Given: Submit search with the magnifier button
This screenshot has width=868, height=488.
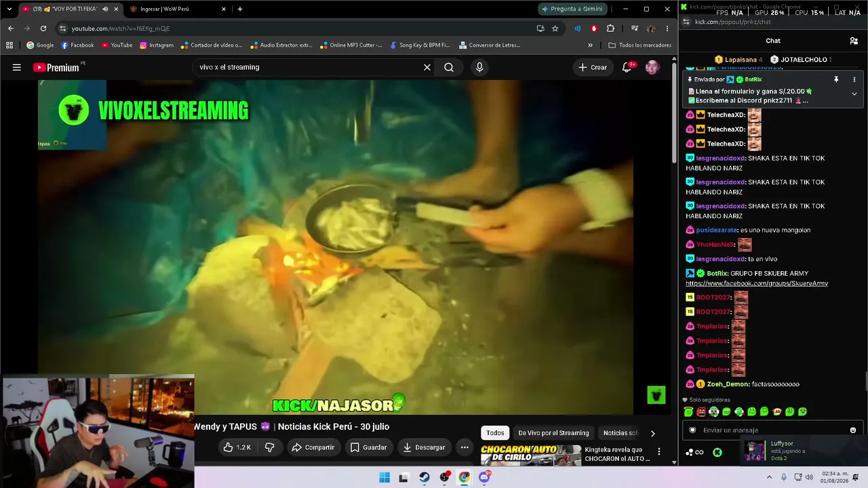Looking at the screenshot, I should [x=449, y=67].
